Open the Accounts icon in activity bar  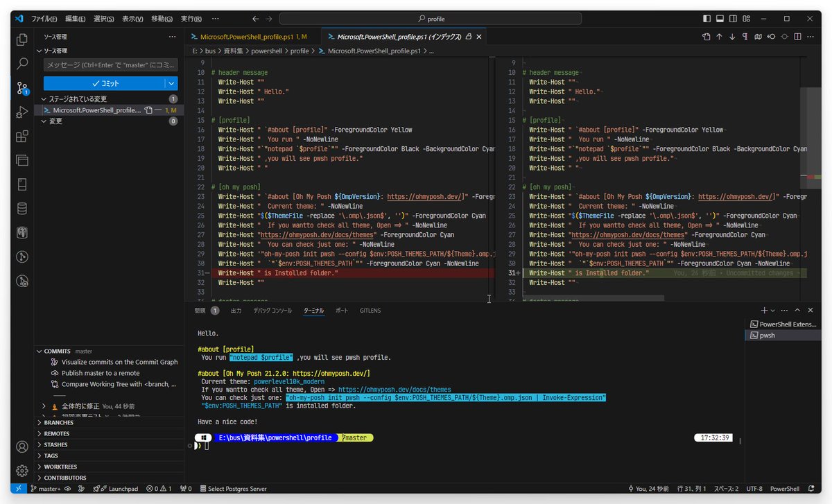[22, 447]
